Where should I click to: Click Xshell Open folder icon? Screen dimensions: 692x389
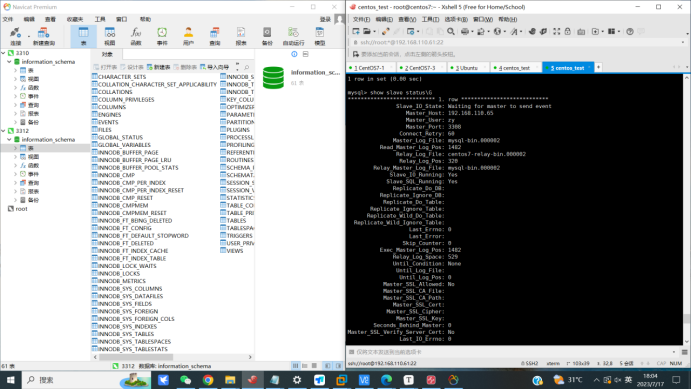366,31
